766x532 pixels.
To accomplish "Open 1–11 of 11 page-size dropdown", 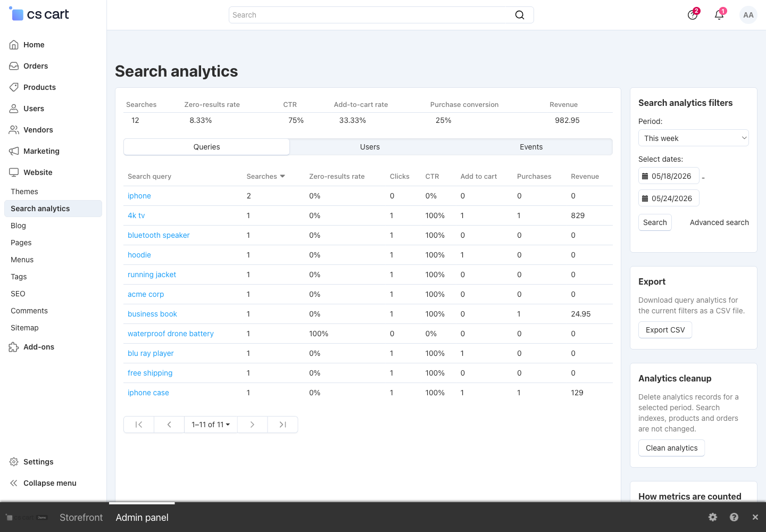I will [211, 425].
